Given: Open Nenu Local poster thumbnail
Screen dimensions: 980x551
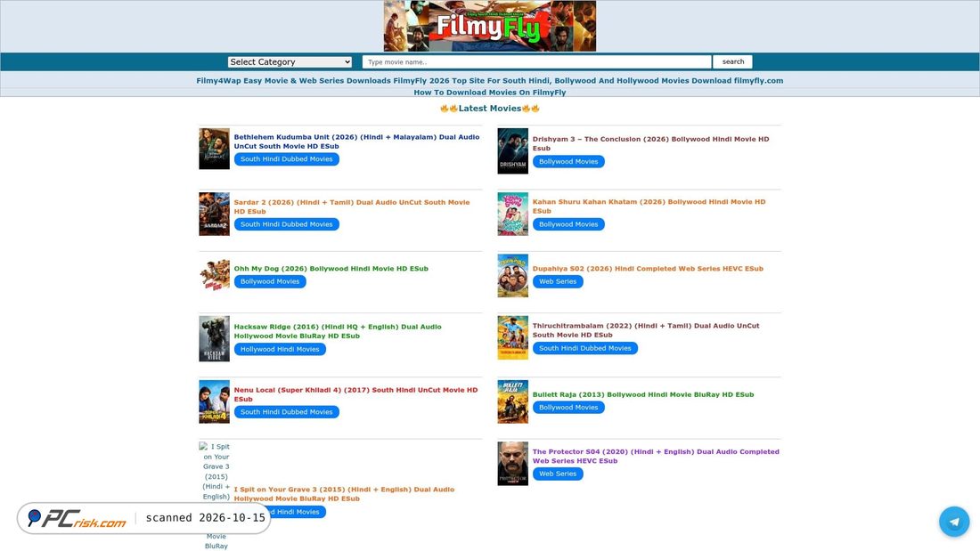Looking at the screenshot, I should click(215, 401).
